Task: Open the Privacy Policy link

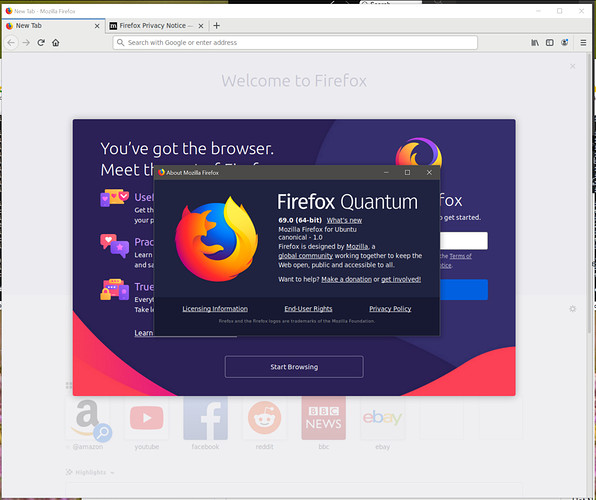Action: [390, 309]
